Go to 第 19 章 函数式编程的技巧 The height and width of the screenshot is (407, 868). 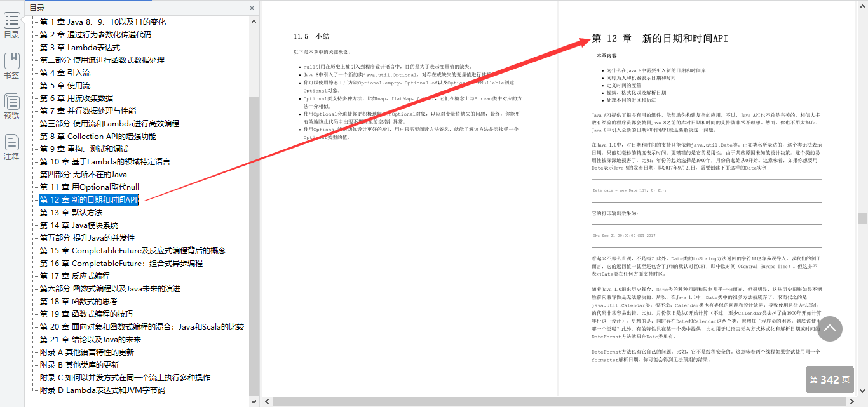click(86, 314)
